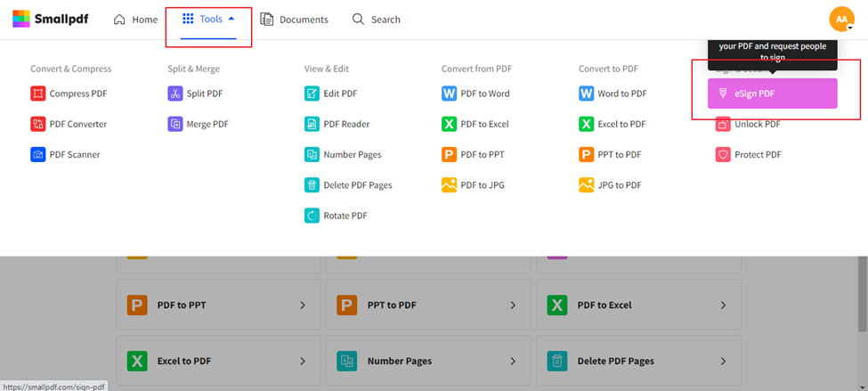
Task: Open PDF Converter link text
Action: pos(78,124)
